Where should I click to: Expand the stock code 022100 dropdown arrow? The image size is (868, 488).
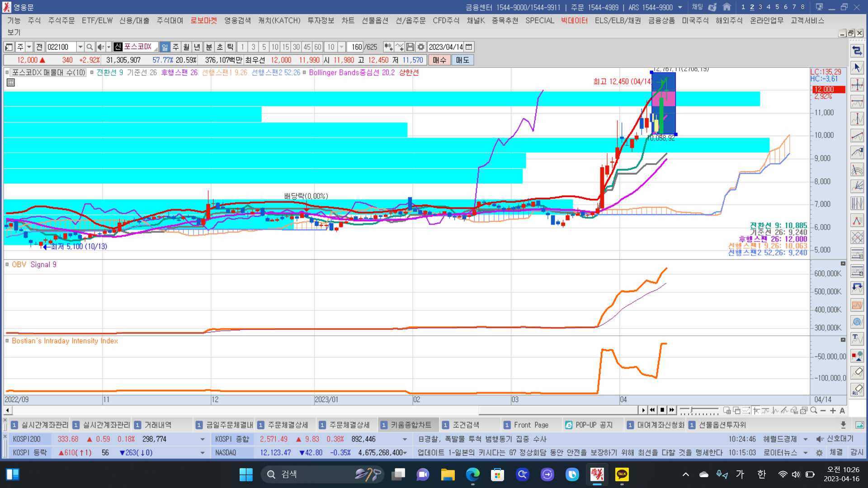tap(80, 47)
